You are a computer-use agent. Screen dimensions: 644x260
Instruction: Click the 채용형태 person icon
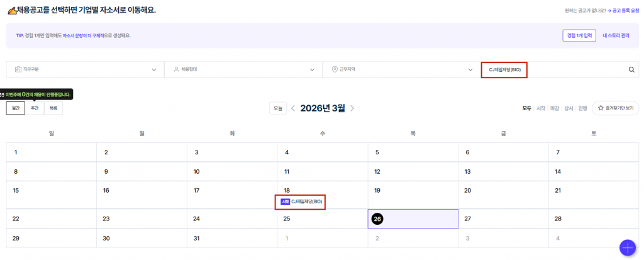pos(176,70)
